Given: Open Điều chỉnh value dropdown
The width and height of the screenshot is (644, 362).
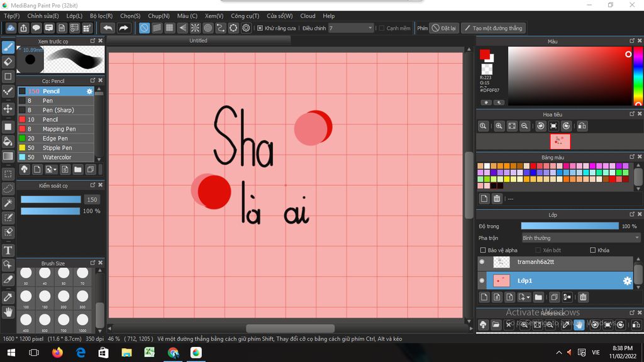Looking at the screenshot, I should [x=370, y=28].
